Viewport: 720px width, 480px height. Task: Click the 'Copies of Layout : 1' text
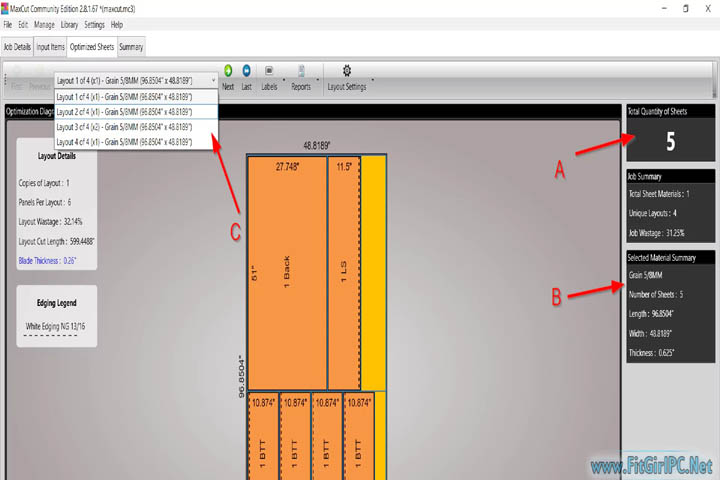pyautogui.click(x=44, y=183)
